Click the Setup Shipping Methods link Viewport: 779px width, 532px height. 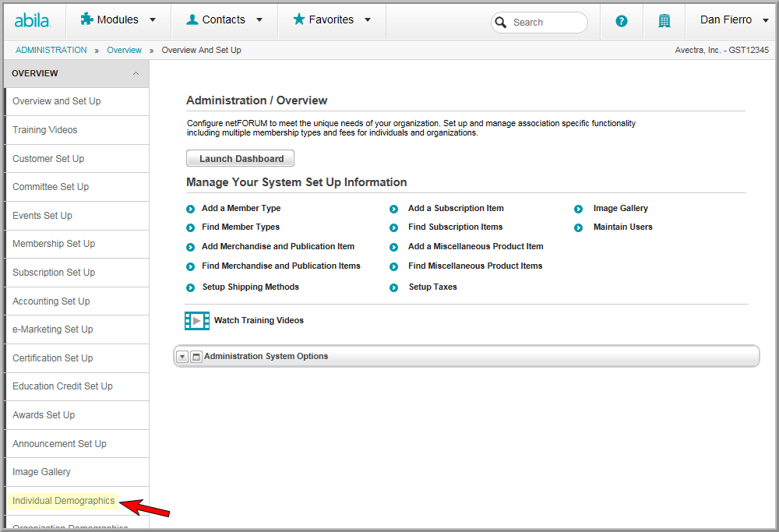tap(251, 287)
